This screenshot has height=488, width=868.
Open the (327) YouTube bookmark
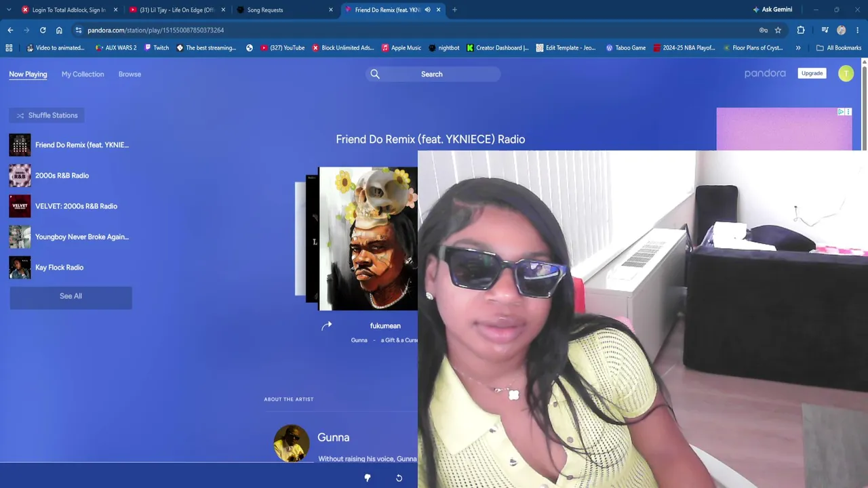(x=283, y=47)
